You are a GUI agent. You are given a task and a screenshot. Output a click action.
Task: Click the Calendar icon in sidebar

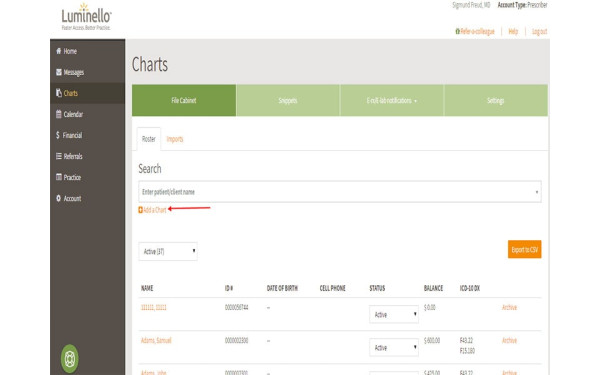59,114
